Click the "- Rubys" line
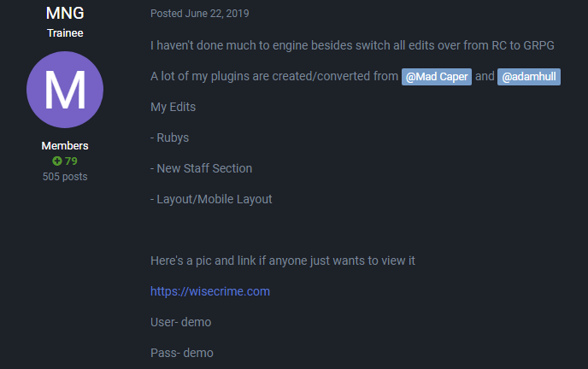The width and height of the screenshot is (588, 369). [x=172, y=138]
